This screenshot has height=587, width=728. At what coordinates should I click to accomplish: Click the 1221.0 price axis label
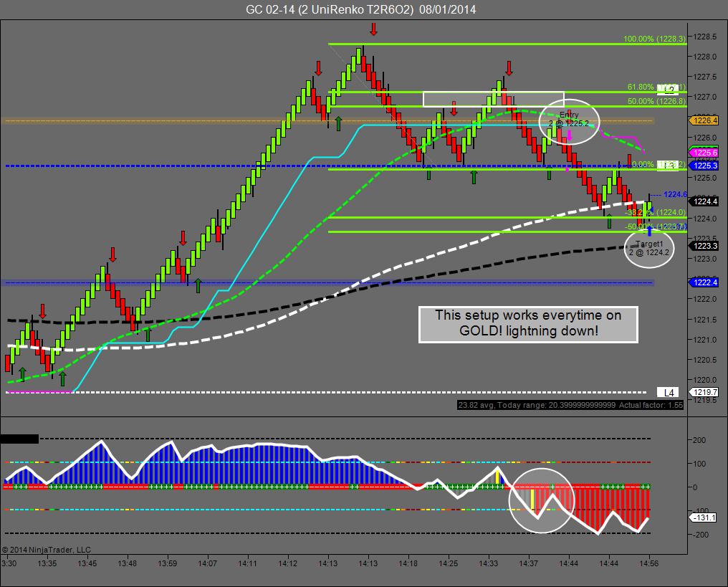pos(705,340)
